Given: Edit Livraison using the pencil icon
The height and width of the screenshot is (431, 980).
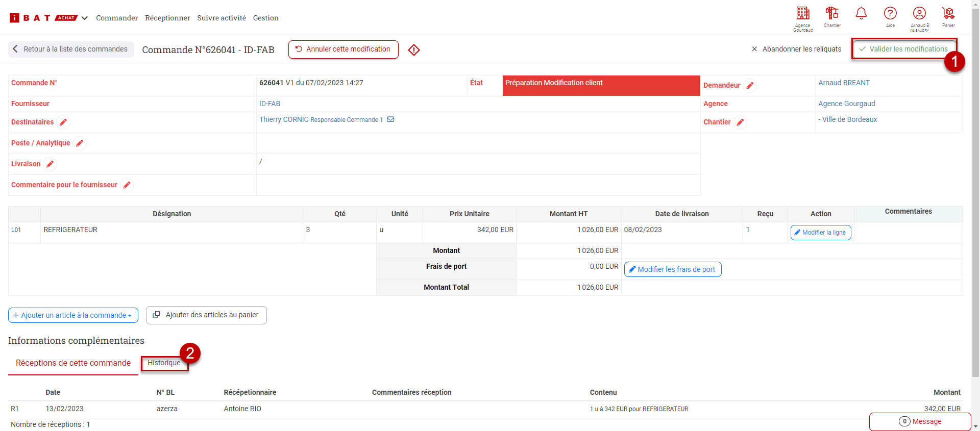Looking at the screenshot, I should click(x=50, y=164).
